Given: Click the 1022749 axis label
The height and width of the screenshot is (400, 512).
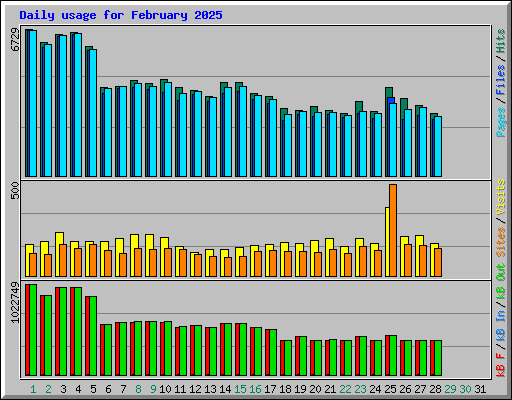Looking at the screenshot, I should 15,303.
